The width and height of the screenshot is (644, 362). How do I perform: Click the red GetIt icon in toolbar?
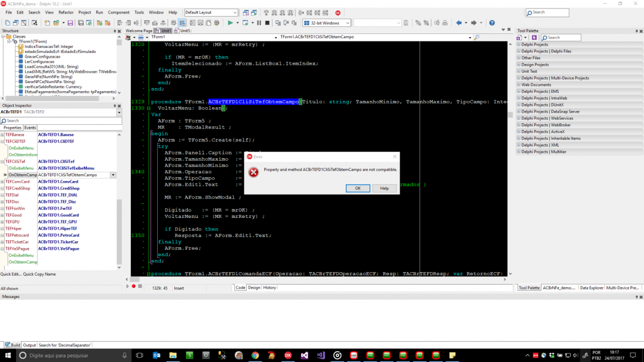(338, 13)
